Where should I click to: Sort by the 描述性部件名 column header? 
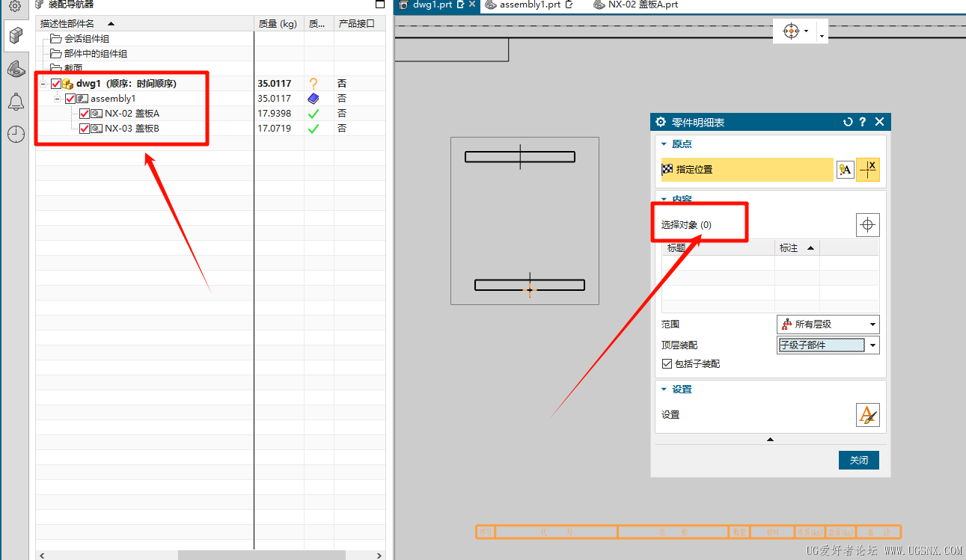click(x=144, y=24)
